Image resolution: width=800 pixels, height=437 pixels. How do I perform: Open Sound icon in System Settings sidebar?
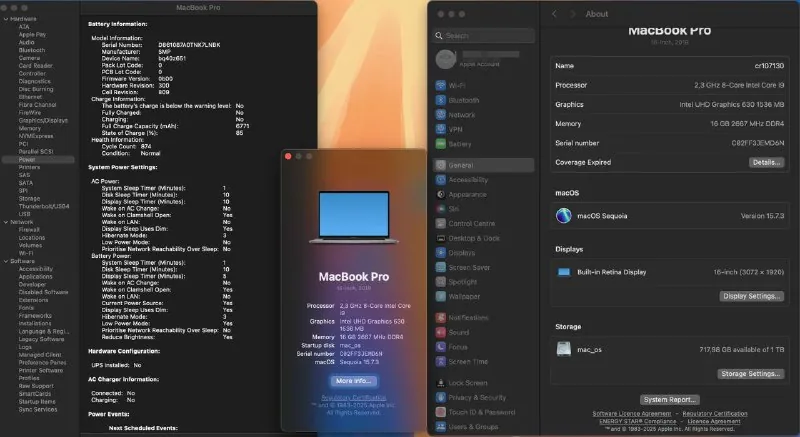[x=441, y=332]
